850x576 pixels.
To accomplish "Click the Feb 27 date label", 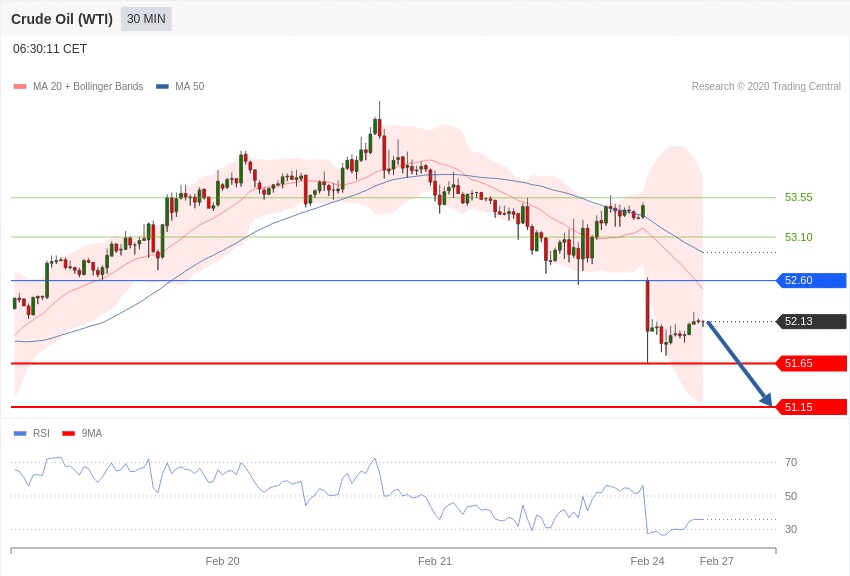I will click(717, 561).
